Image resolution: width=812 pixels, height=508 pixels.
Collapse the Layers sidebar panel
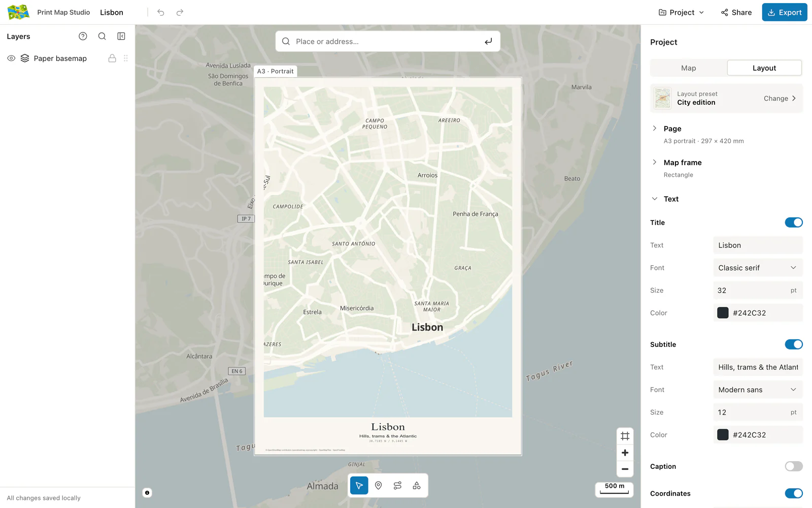pos(121,36)
